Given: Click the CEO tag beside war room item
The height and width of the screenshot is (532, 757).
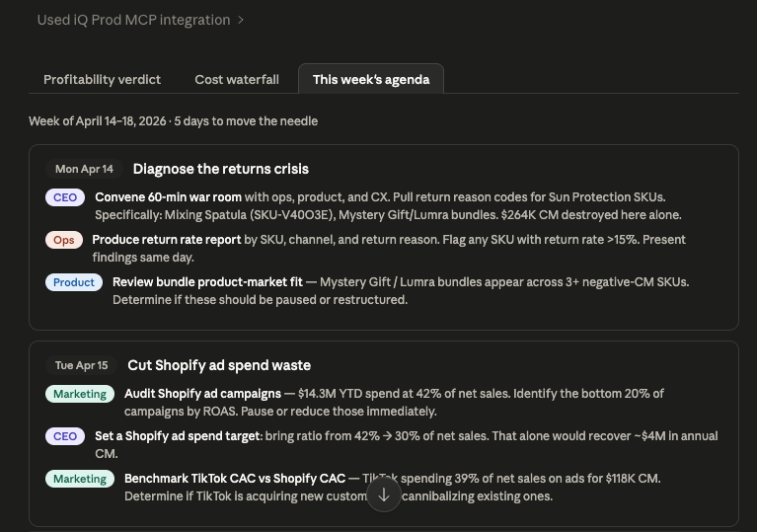Looking at the screenshot, I should coord(65,197).
